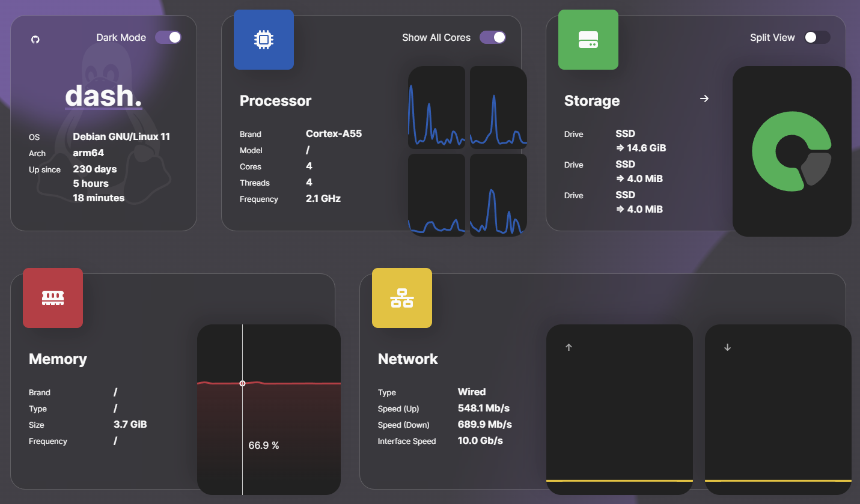Click the upload arrow in network chart

point(569,347)
